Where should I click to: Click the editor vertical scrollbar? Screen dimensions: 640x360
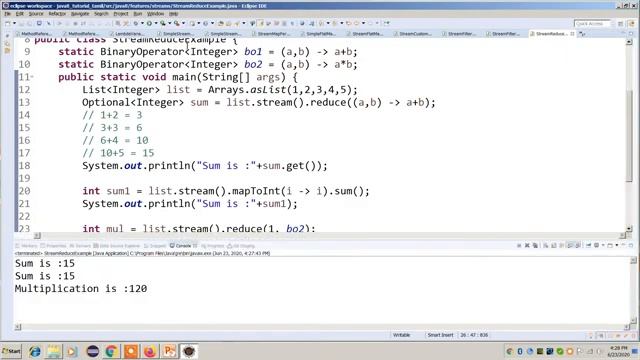[629, 135]
